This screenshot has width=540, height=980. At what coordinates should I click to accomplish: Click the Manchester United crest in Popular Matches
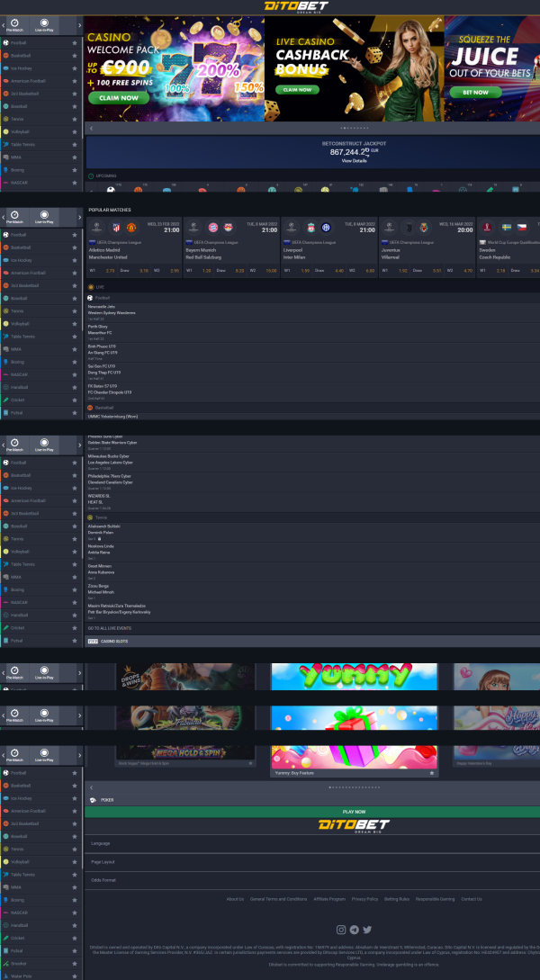click(x=131, y=228)
